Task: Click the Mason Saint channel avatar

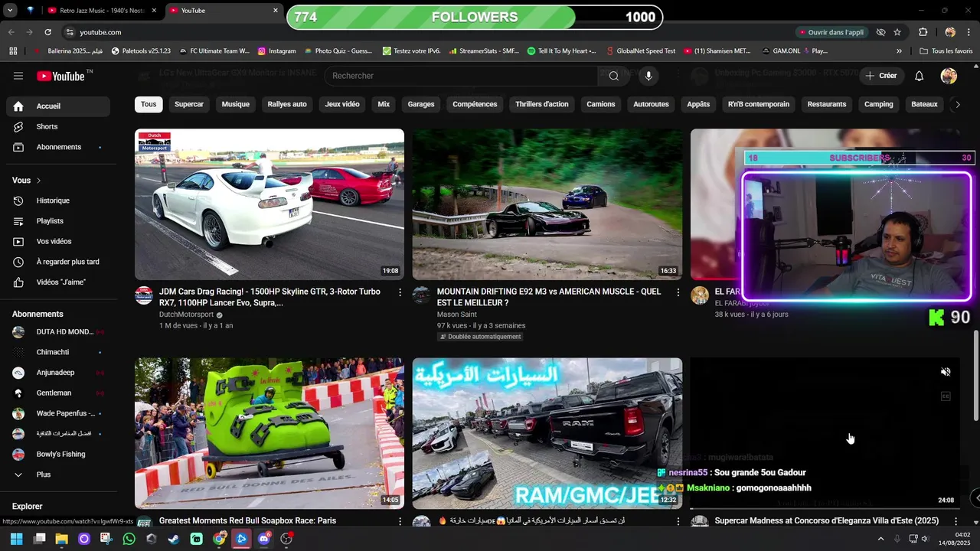Action: [x=422, y=295]
